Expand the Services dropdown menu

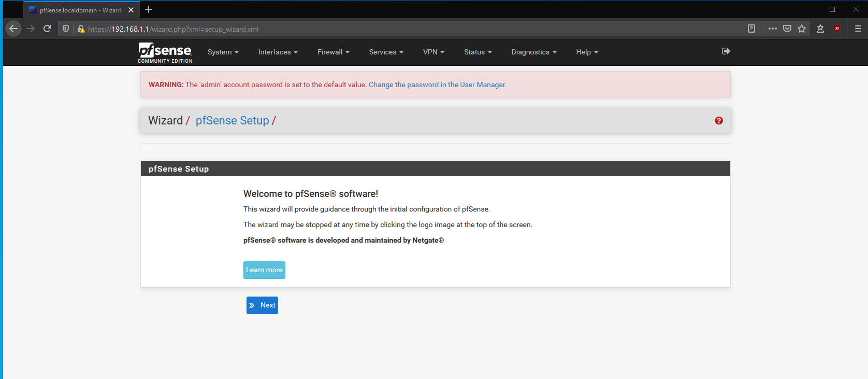point(386,52)
